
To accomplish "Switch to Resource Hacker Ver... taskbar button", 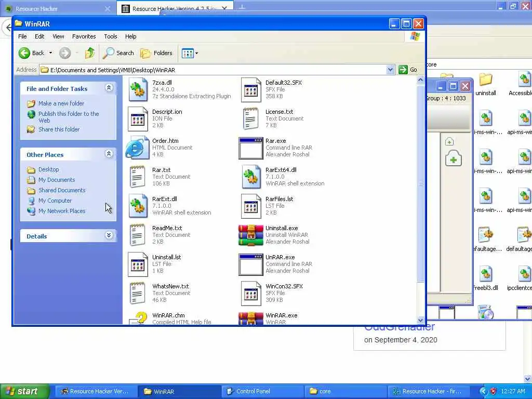I will point(96,391).
